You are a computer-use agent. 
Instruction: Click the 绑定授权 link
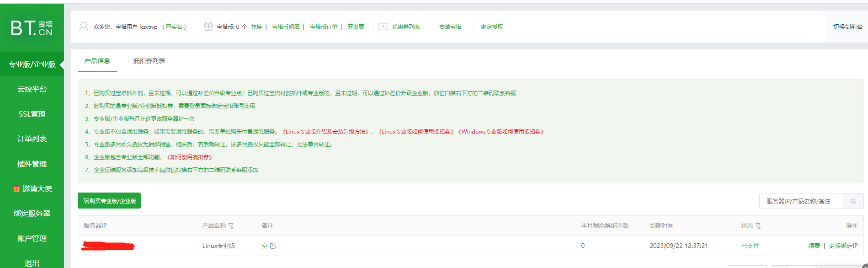click(492, 27)
